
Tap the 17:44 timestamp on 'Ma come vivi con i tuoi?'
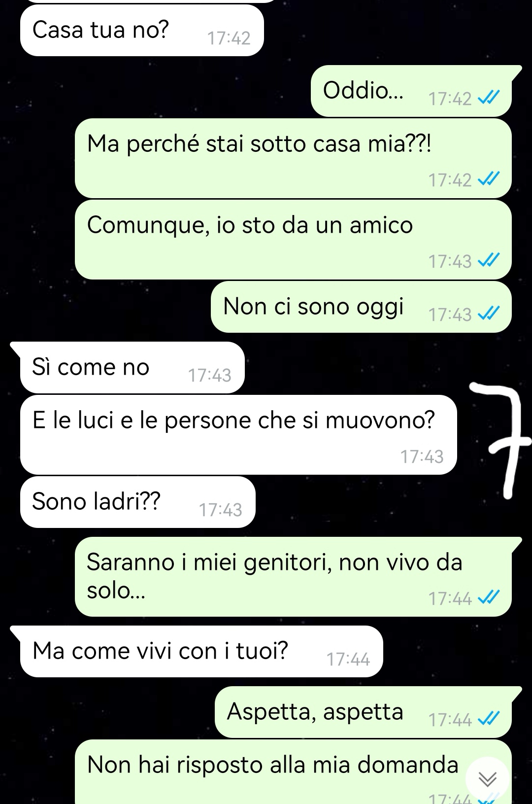348,659
